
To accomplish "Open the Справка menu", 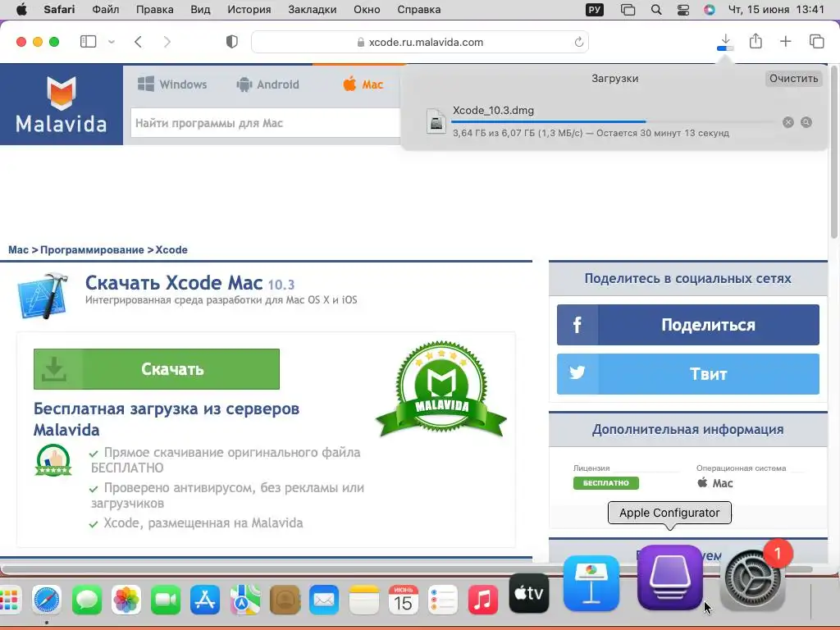I will (419, 10).
